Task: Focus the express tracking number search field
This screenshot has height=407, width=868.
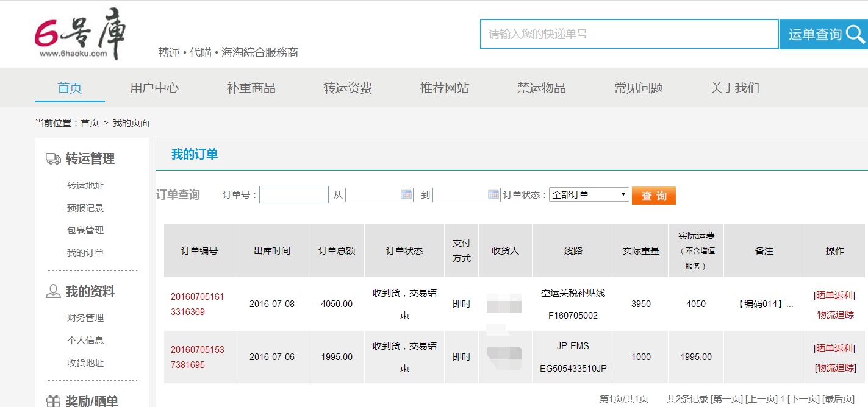Action: 629,34
